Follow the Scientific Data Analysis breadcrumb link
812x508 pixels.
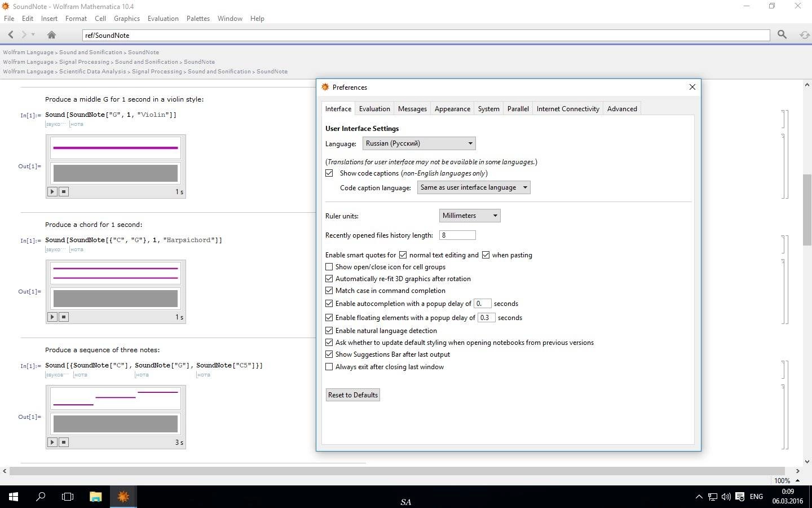(92, 71)
